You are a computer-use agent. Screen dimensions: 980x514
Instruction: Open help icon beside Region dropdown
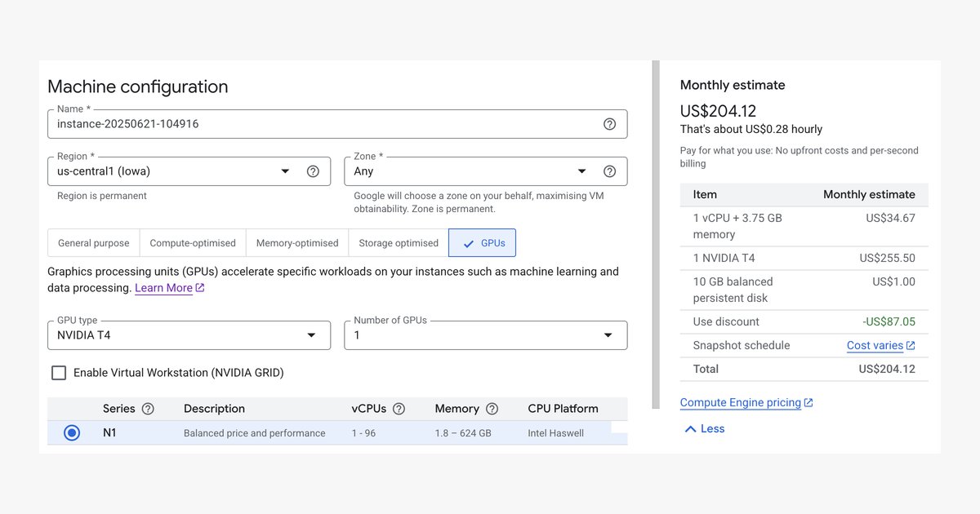pyautogui.click(x=313, y=171)
